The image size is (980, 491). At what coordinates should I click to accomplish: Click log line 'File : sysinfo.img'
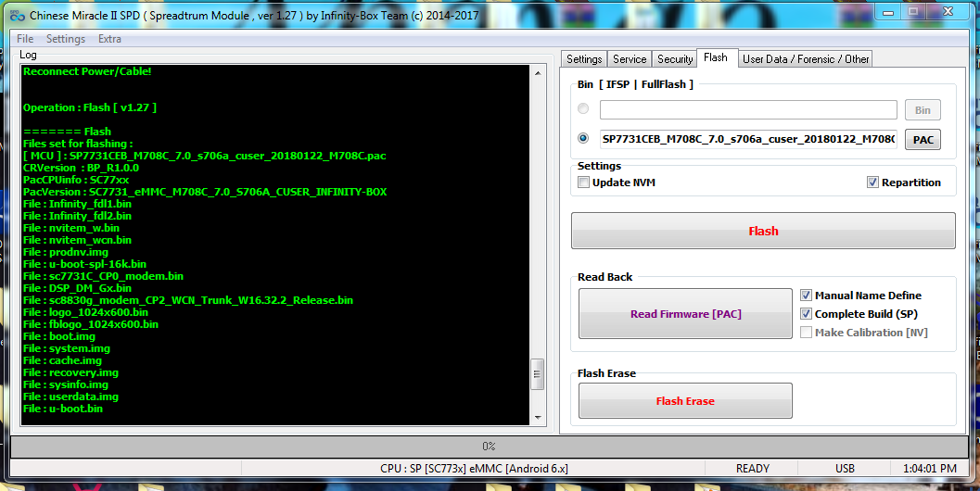(x=66, y=384)
